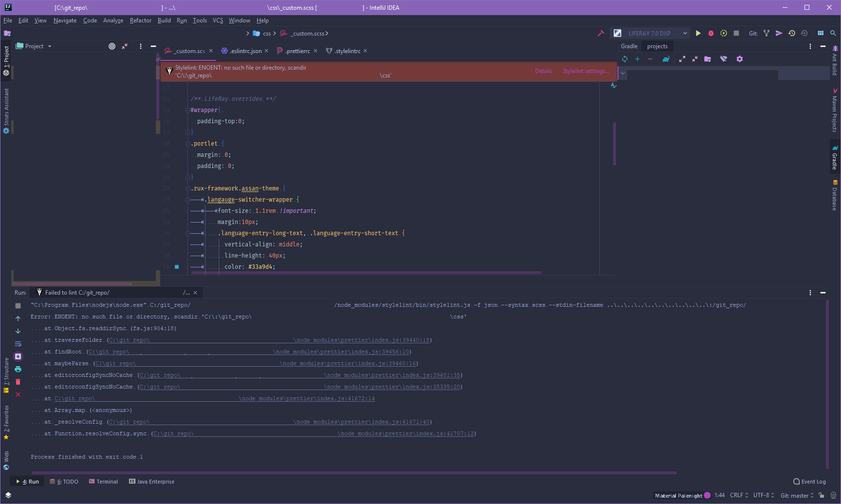This screenshot has width=841, height=504.
Task: Open LIFERAY 7.0 DXP run configuration dropdown
Action: [x=685, y=33]
